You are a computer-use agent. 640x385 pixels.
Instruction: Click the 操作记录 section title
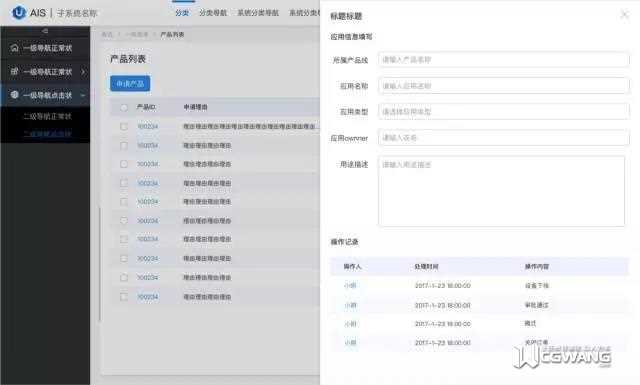(344, 242)
